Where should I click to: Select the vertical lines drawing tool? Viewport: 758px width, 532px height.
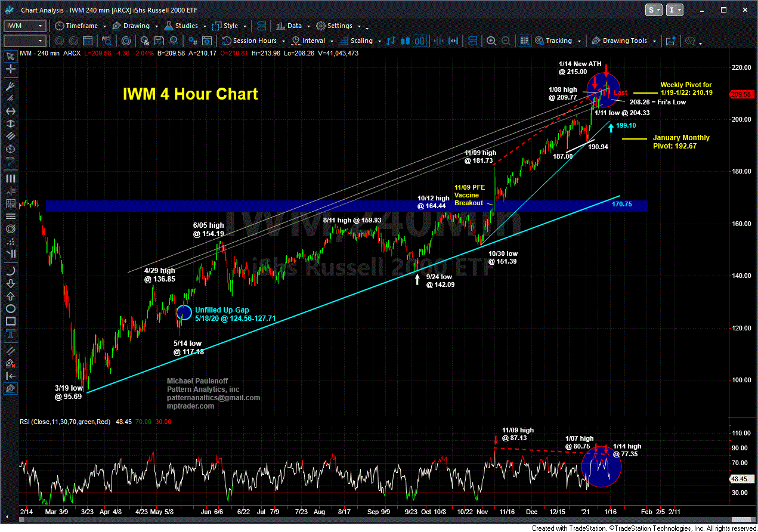(11, 178)
